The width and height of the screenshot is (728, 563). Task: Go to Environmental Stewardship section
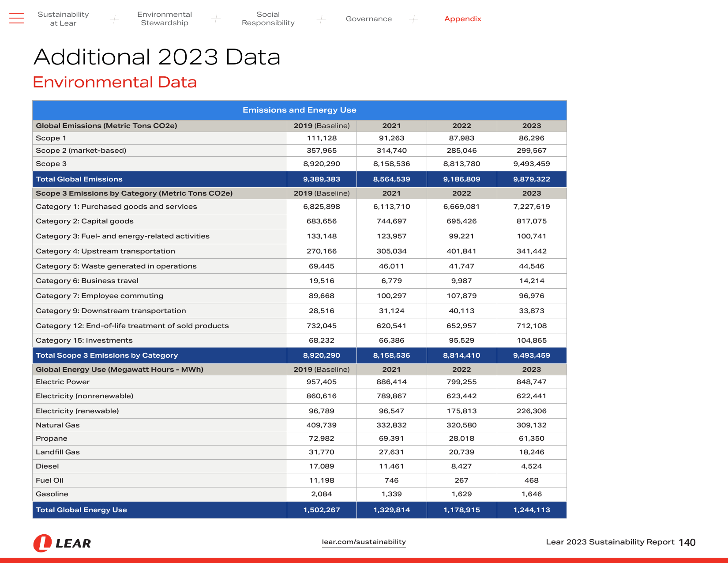pyautogui.click(x=165, y=19)
